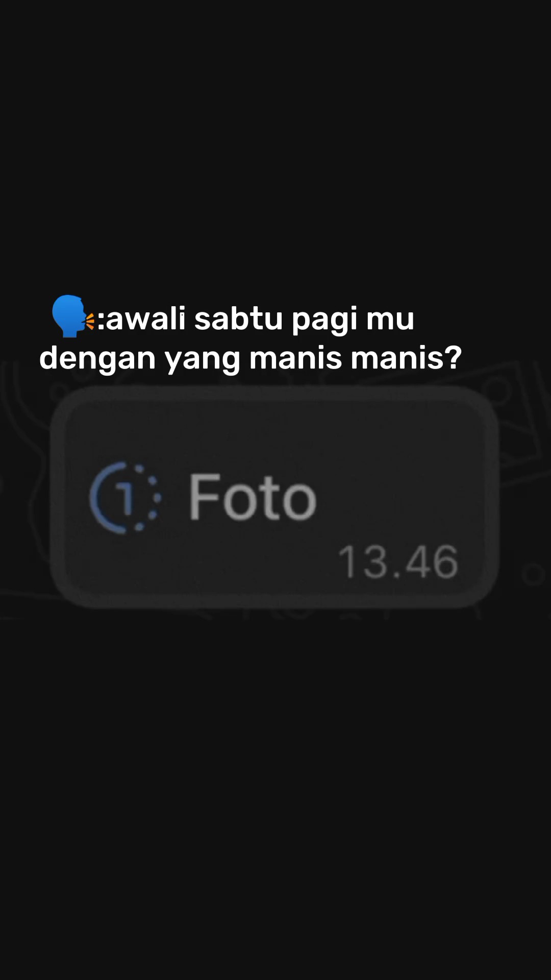551x980 pixels.
Task: Tap the orange sound waves on the emoji
Action: [x=90, y=322]
